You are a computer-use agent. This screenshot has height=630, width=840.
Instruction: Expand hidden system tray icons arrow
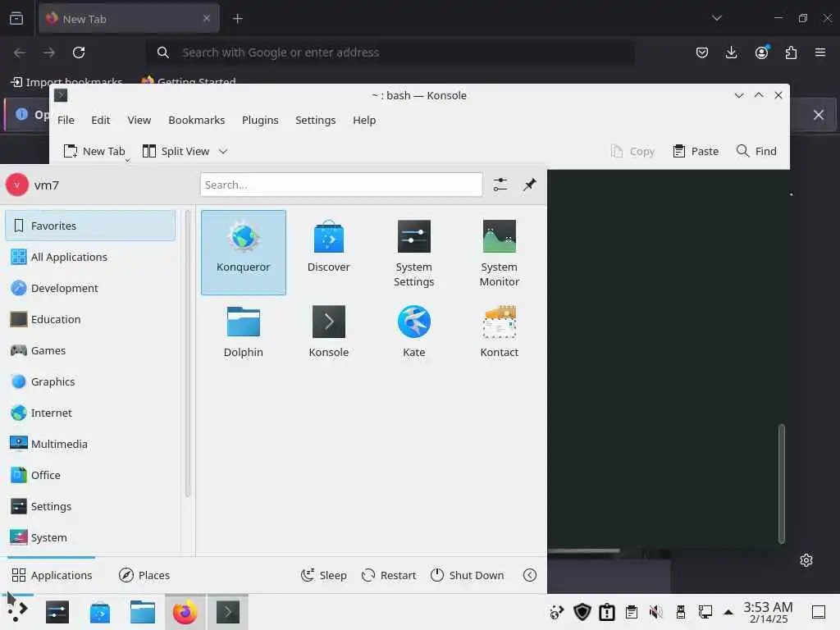(x=728, y=612)
